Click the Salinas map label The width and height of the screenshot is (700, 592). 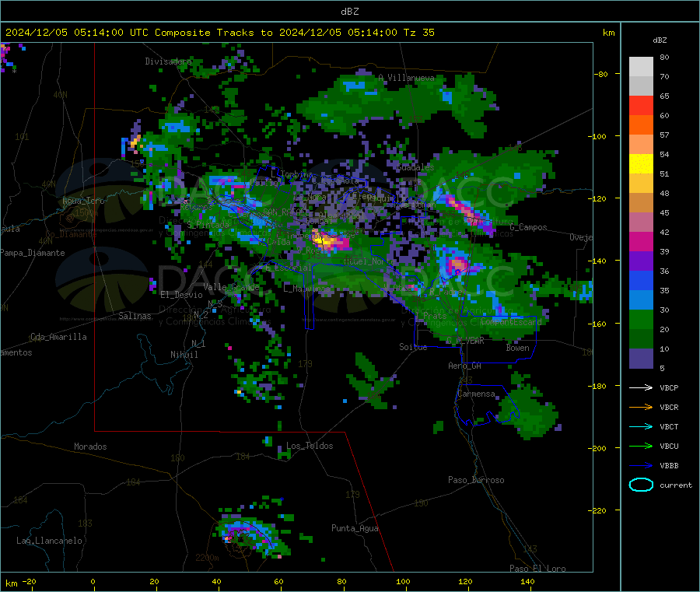coord(135,316)
